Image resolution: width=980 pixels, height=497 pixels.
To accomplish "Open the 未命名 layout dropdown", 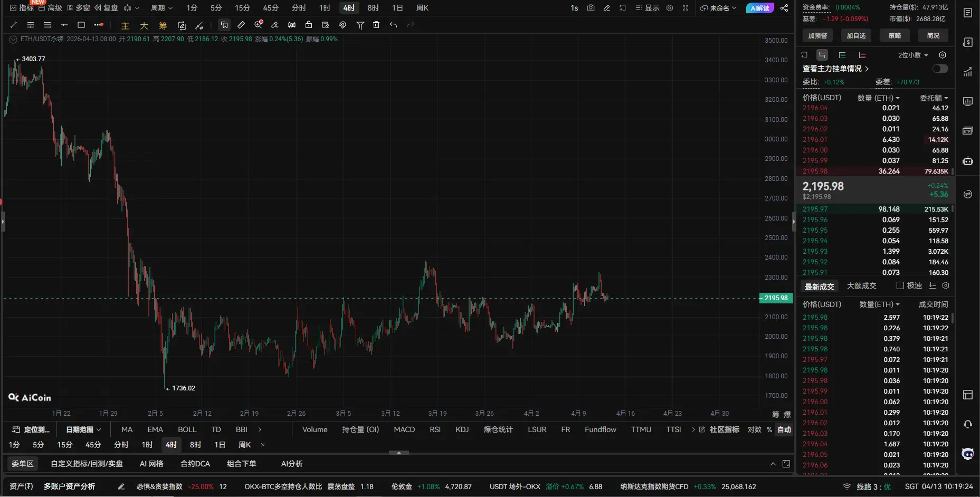I will pos(718,8).
